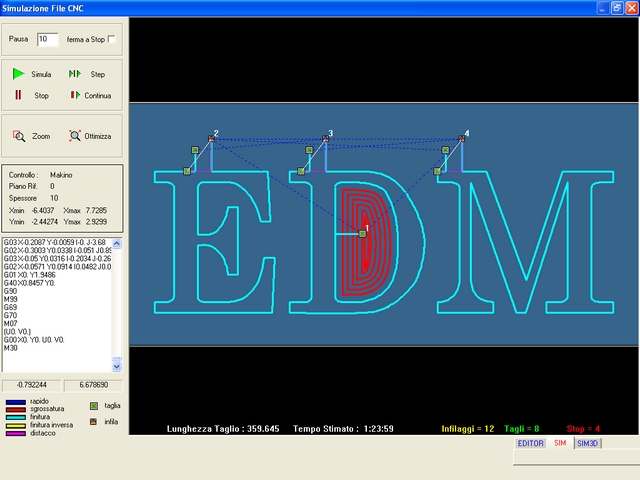640x480 pixels.
Task: Click the Y coordinate readout 6.678690
Action: [93, 385]
